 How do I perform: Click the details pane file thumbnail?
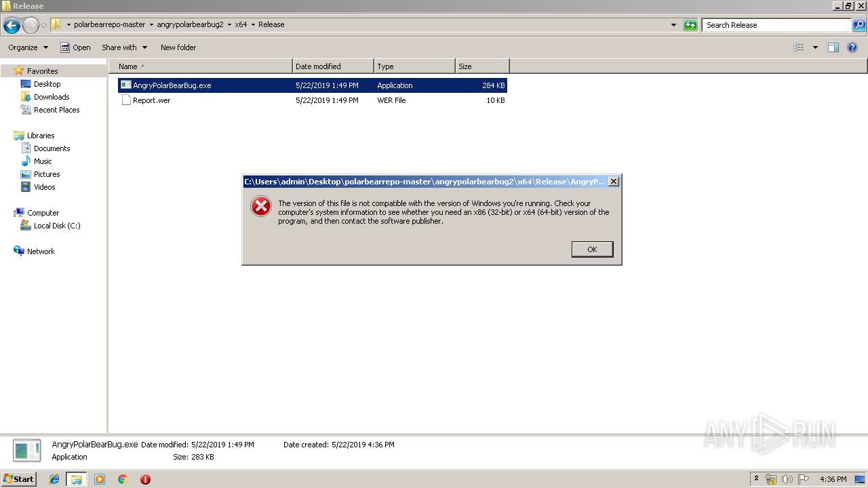[x=27, y=451]
